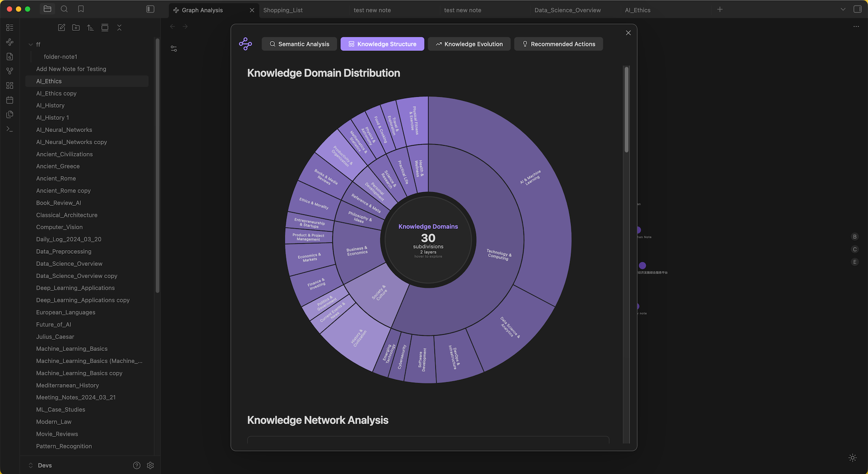The image size is (868, 474).
Task: Open the canvas ribbon icon with four squares
Action: point(9,85)
